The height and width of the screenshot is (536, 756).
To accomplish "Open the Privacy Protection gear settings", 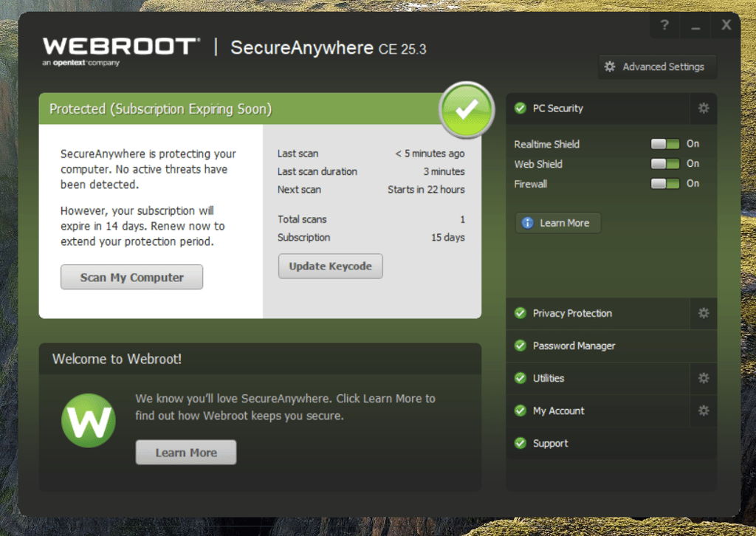I will point(704,313).
